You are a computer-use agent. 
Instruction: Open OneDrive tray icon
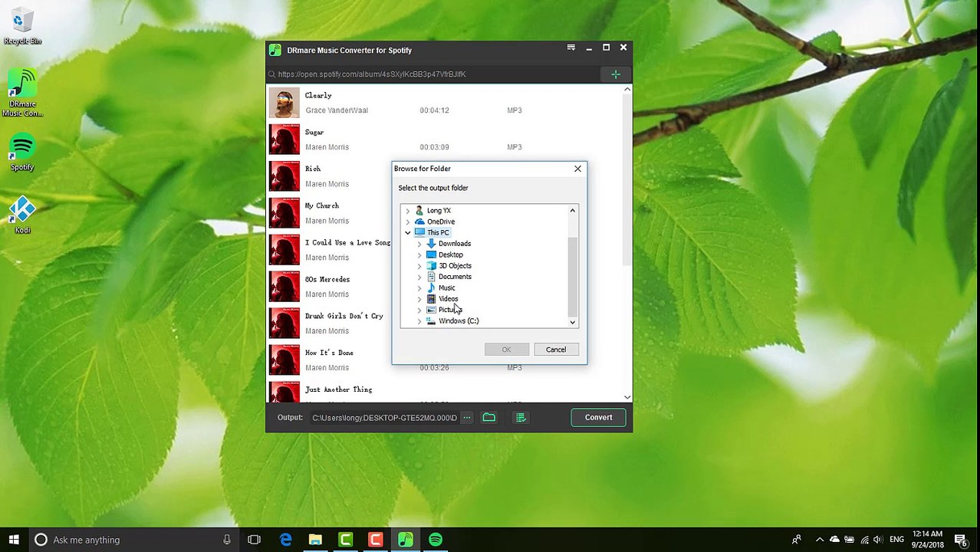point(835,540)
